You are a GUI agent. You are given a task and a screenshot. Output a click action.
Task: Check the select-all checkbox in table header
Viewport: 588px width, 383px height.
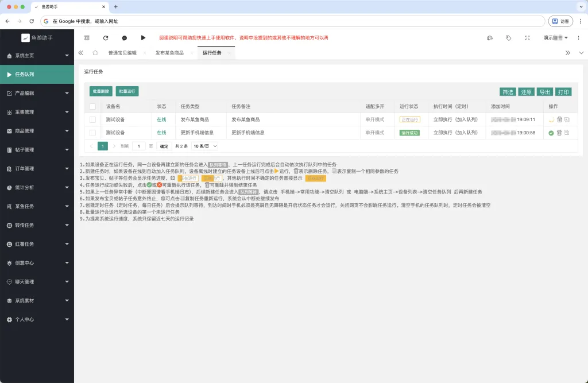(92, 107)
